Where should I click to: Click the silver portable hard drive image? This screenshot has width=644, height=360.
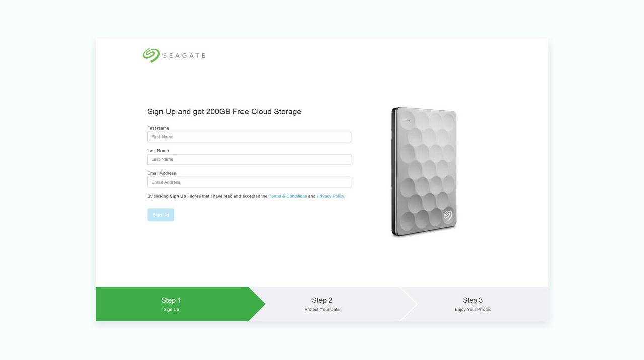[424, 171]
